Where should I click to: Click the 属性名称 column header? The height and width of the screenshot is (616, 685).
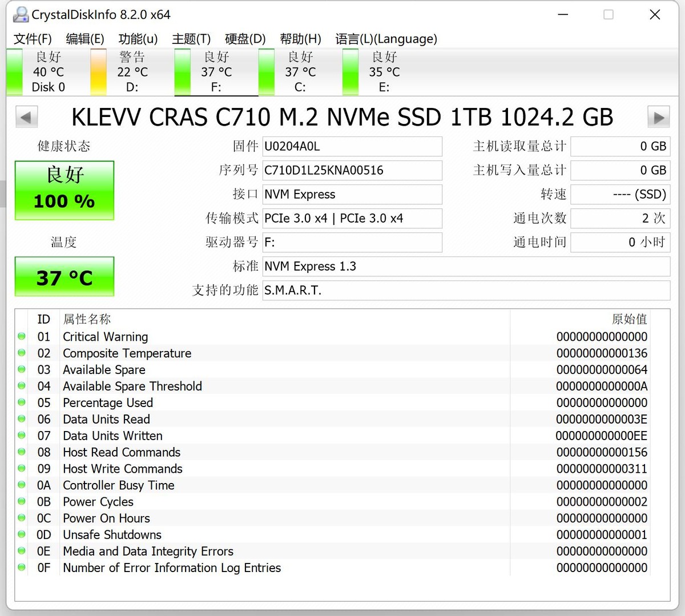pyautogui.click(x=87, y=319)
